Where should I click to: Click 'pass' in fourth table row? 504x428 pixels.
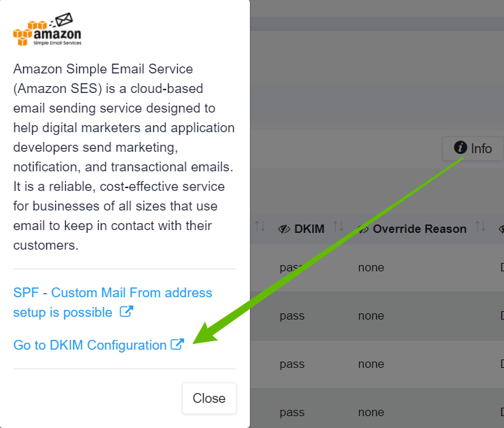point(292,413)
